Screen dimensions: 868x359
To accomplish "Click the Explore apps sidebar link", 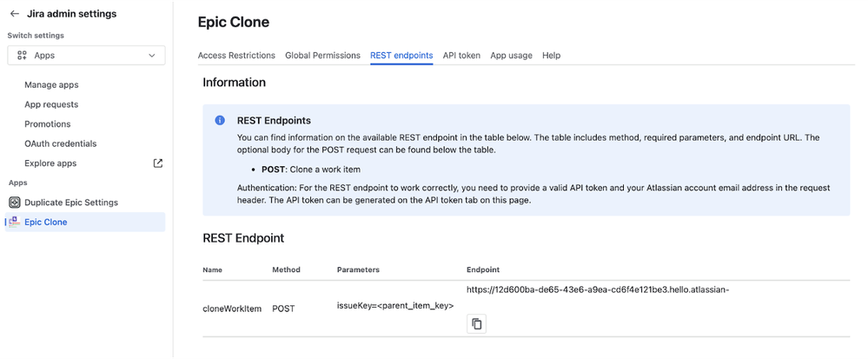I will (50, 163).
